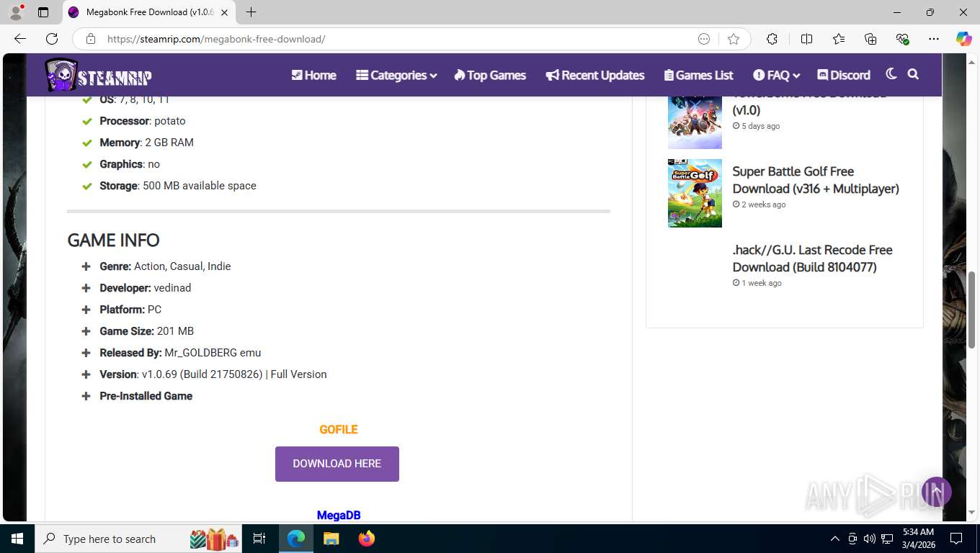This screenshot has height=553, width=980.
Task: Toggle dark mode moon icon
Action: coord(891,74)
